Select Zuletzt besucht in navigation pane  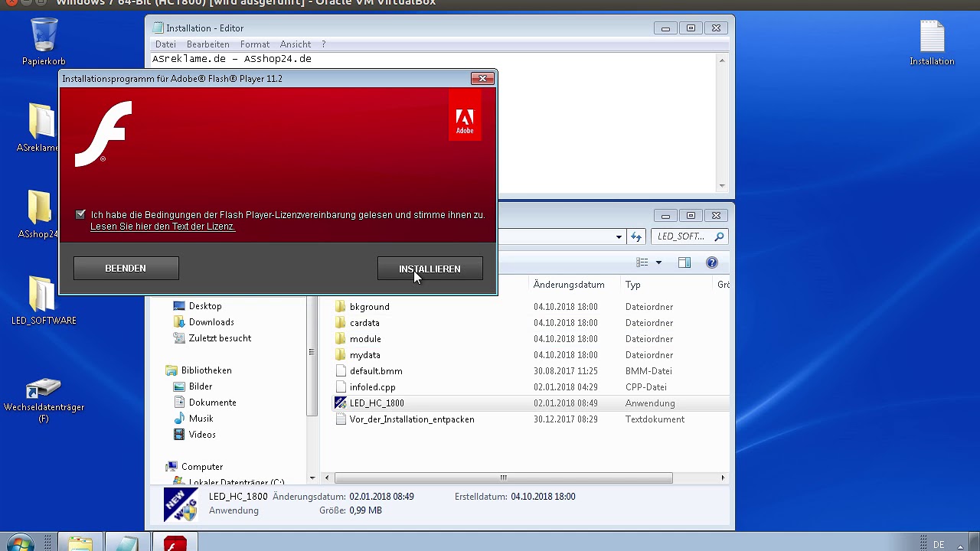pos(220,338)
